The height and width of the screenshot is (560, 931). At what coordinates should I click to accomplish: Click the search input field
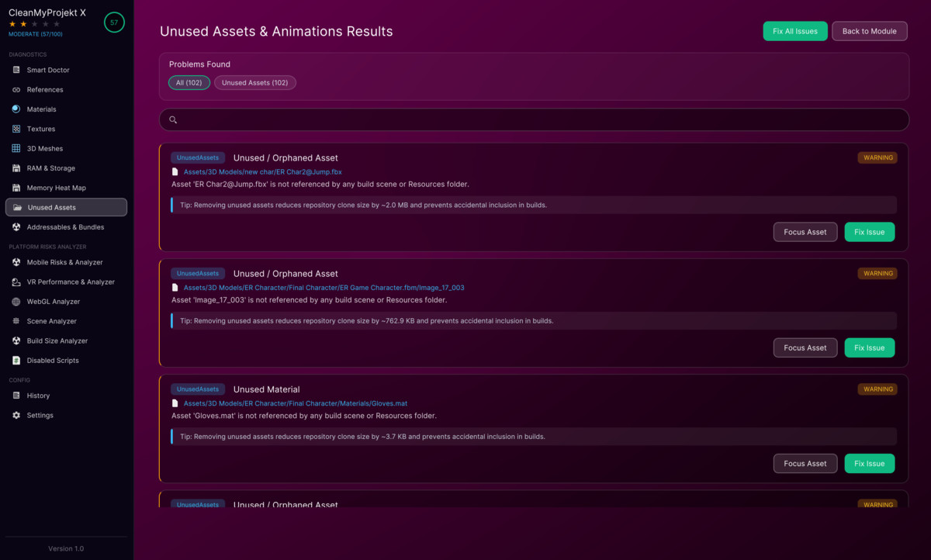pyautogui.click(x=534, y=119)
